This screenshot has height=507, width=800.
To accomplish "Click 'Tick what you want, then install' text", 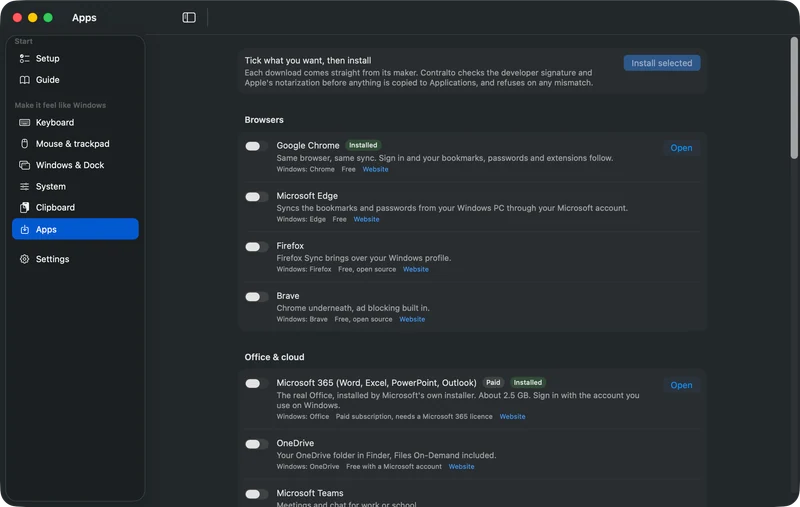I will (308, 60).
